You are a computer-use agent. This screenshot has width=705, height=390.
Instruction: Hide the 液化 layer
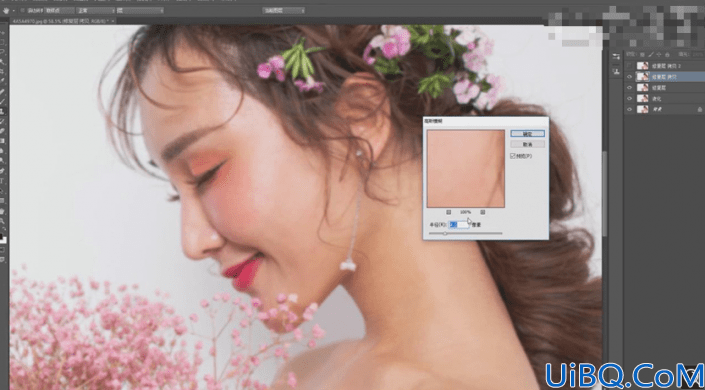(x=629, y=99)
